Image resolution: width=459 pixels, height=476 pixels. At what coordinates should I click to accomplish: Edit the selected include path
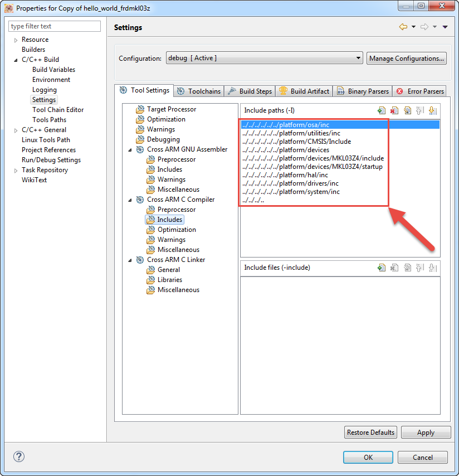point(407,110)
